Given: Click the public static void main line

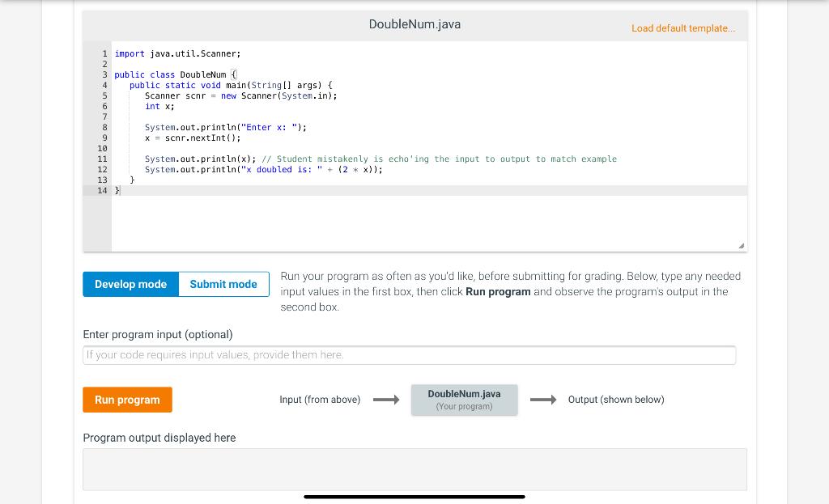Looking at the screenshot, I should [231, 85].
